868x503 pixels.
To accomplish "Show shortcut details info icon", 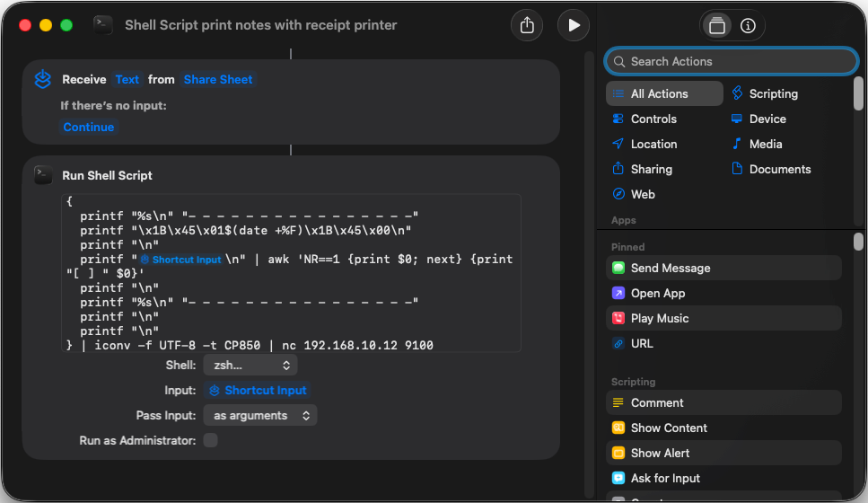I will coord(748,25).
